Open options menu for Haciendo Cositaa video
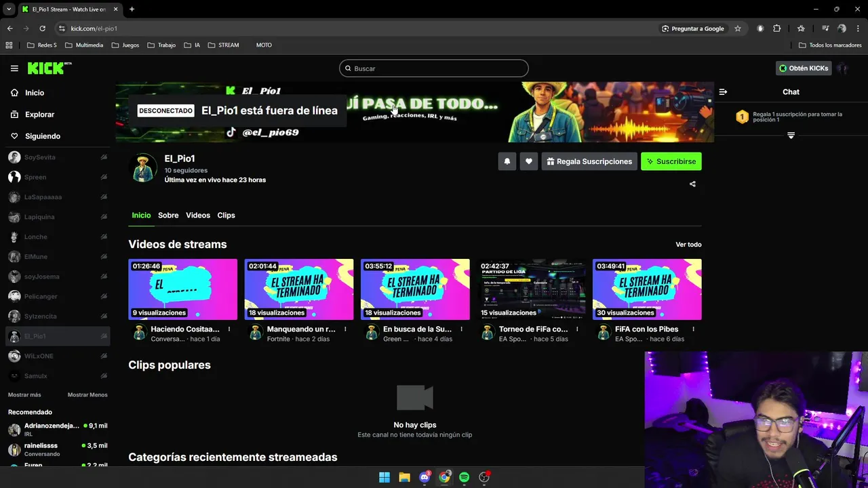Viewport: 868px width, 488px height. coord(229,329)
